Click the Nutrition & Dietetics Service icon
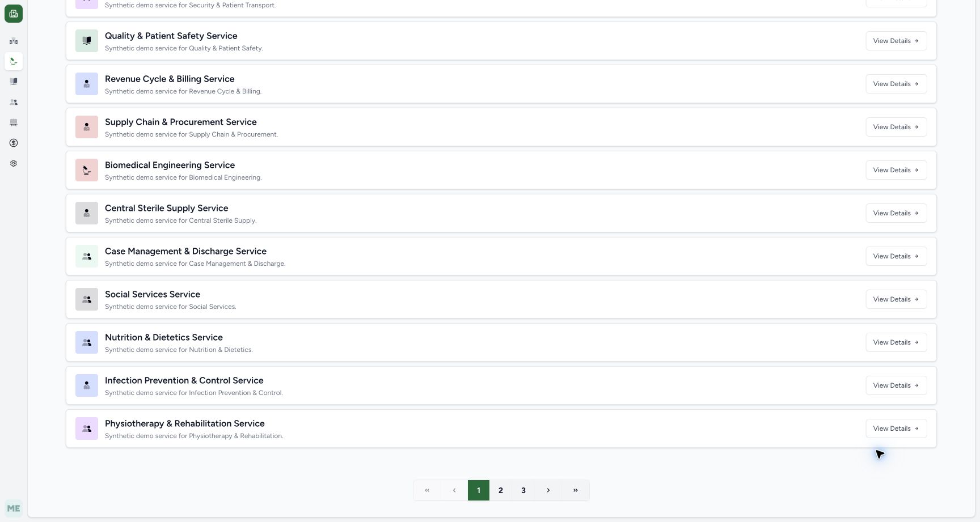 point(87,342)
